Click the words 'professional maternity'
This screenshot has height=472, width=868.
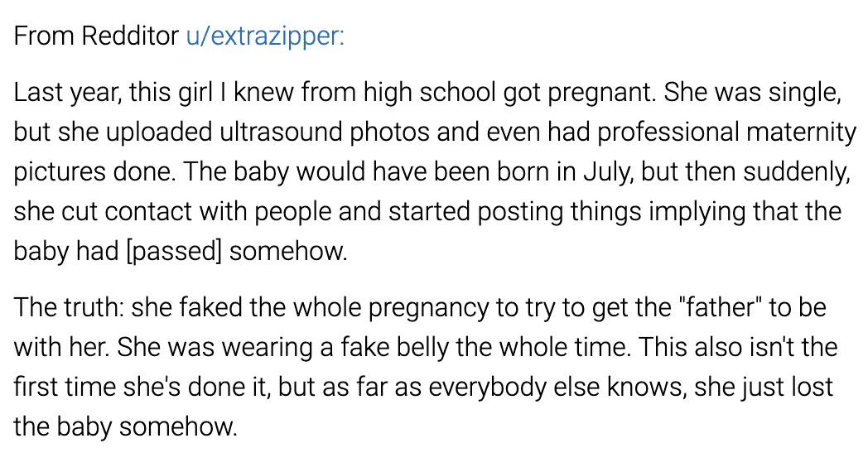(727, 132)
